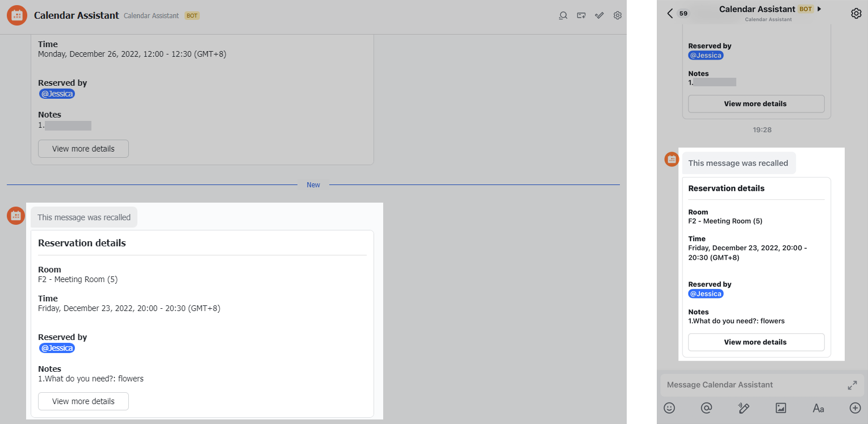
Task: Open settings gear in mobile chat header
Action: click(857, 12)
